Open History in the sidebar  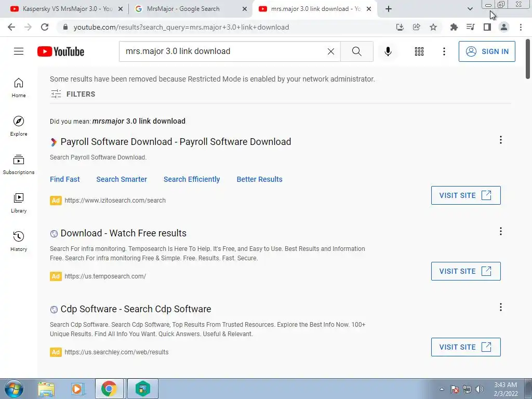pyautogui.click(x=19, y=241)
